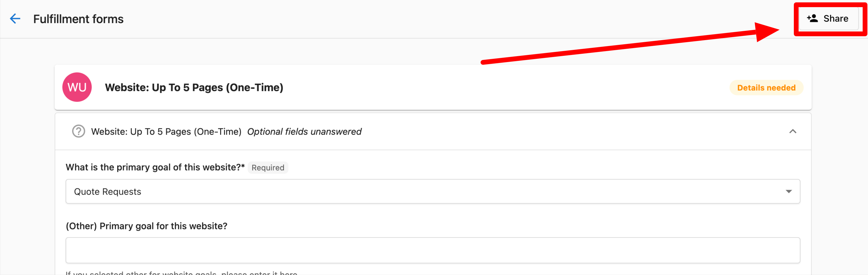Click the circular help icon next to form title
Viewport: 868px width, 275px height.
78,132
